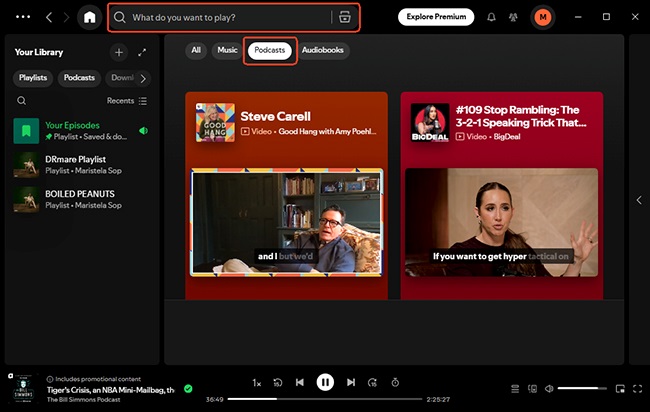Enter full screen mode

(638, 389)
